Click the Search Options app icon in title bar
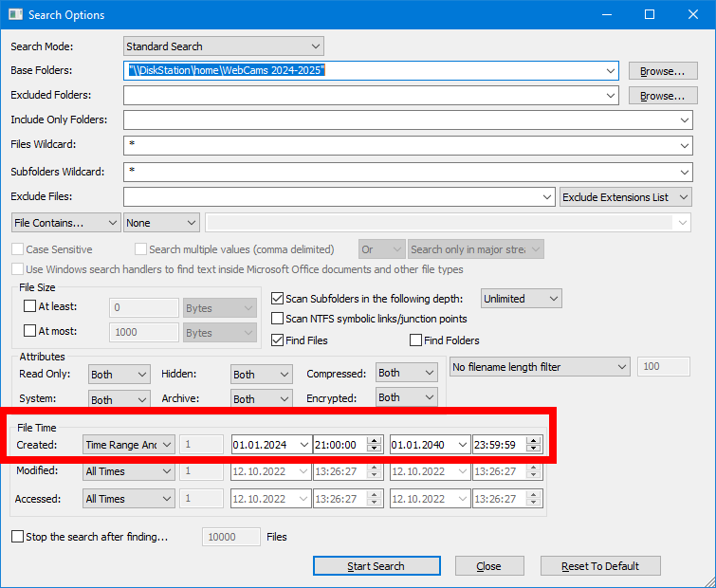 coord(15,15)
